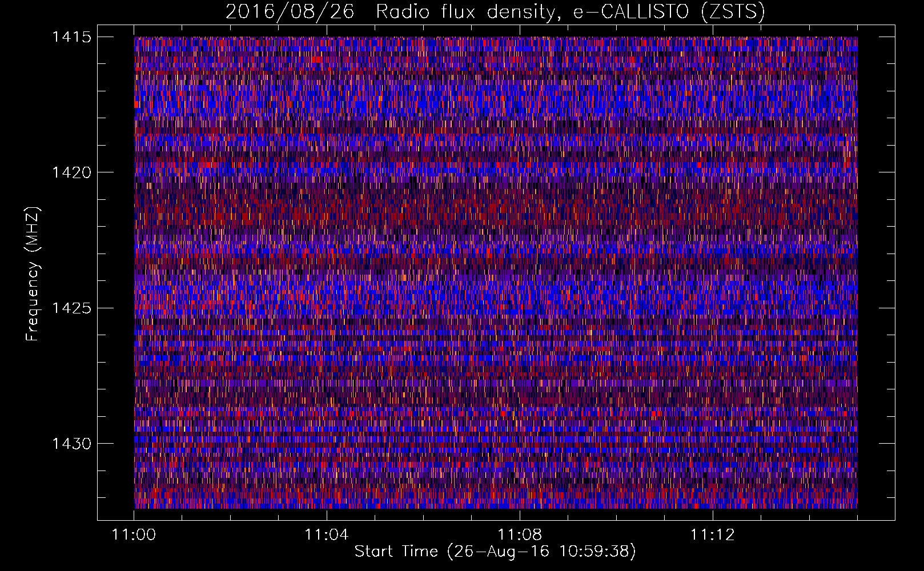Click the 1430 frequency tick label

point(71,444)
